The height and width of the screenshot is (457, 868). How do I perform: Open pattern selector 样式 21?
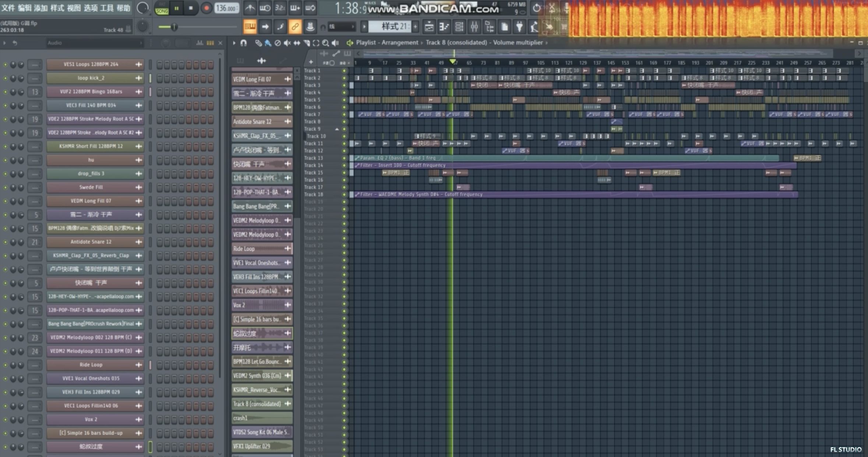pos(390,26)
